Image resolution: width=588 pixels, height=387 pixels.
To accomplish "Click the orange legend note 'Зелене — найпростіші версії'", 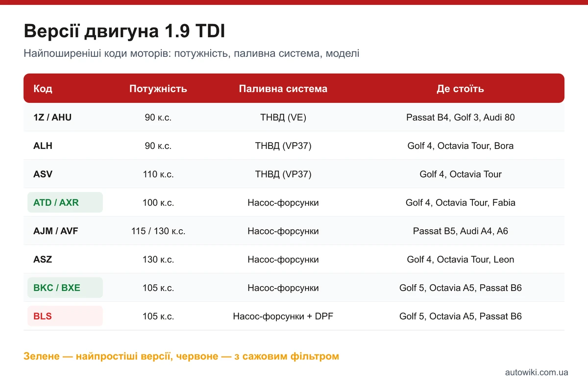I will [x=181, y=357].
